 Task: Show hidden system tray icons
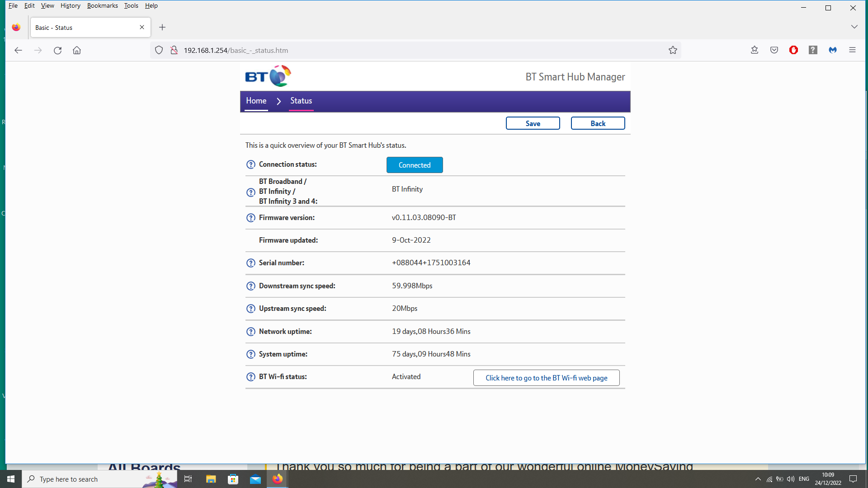pyautogui.click(x=758, y=479)
